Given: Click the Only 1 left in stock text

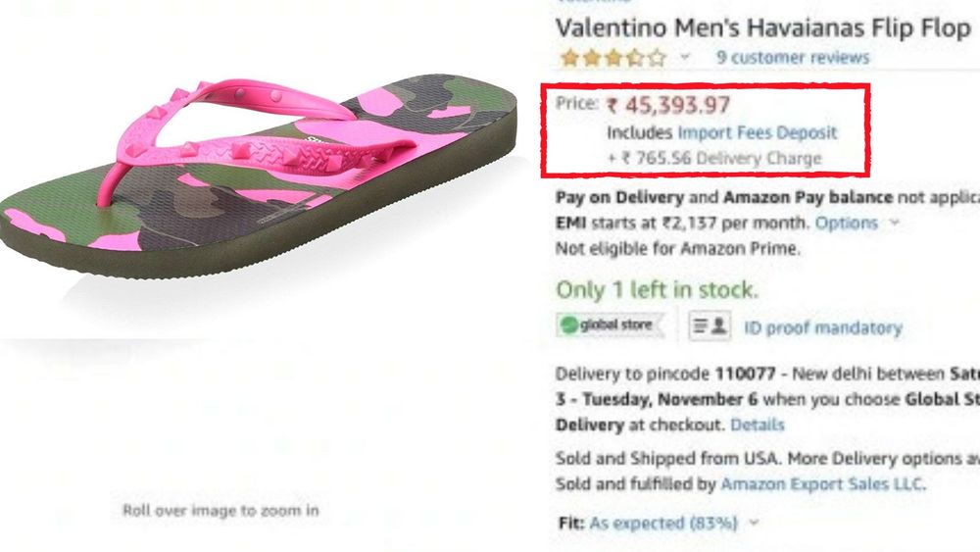Looking at the screenshot, I should point(657,290).
